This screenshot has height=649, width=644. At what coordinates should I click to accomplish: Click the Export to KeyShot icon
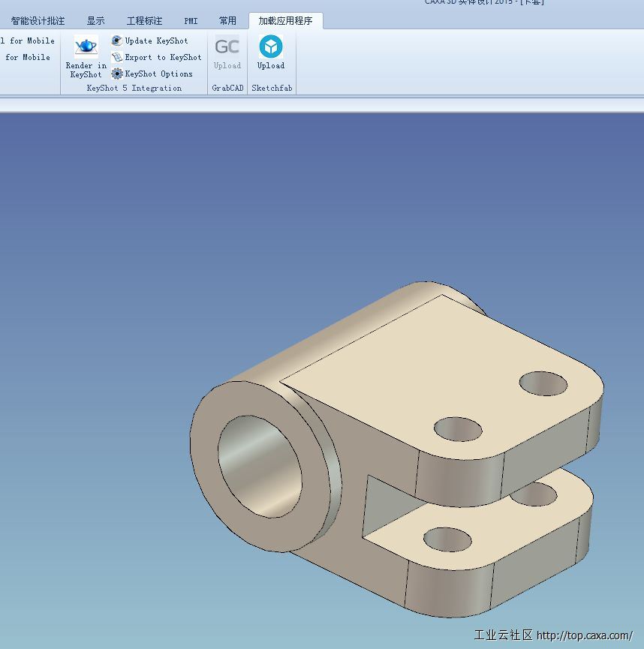click(117, 57)
